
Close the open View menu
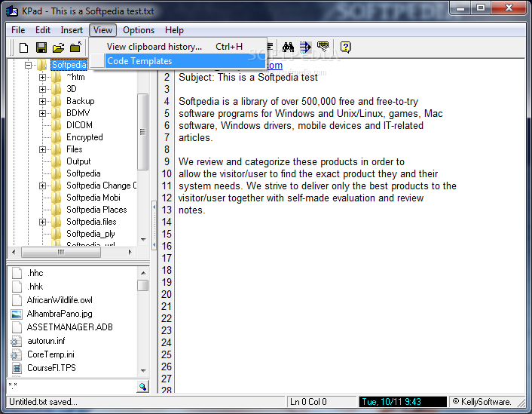(x=102, y=30)
